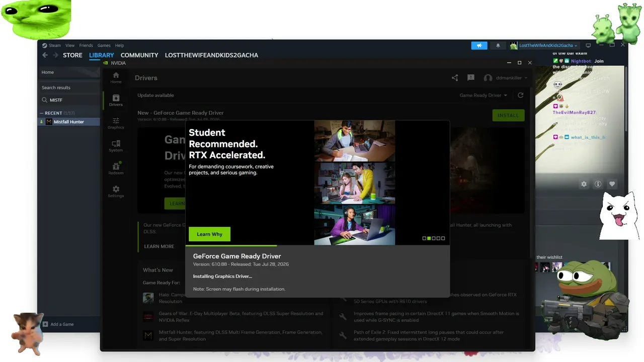Select the first carousel indicator dot
Image resolution: width=644 pixels, height=362 pixels.
tap(424, 238)
